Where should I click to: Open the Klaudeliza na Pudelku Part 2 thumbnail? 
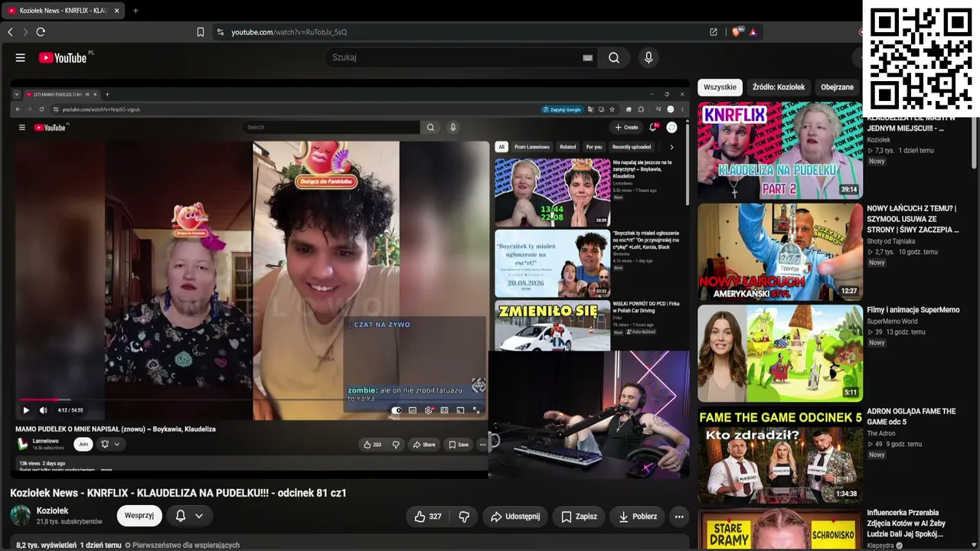point(780,150)
